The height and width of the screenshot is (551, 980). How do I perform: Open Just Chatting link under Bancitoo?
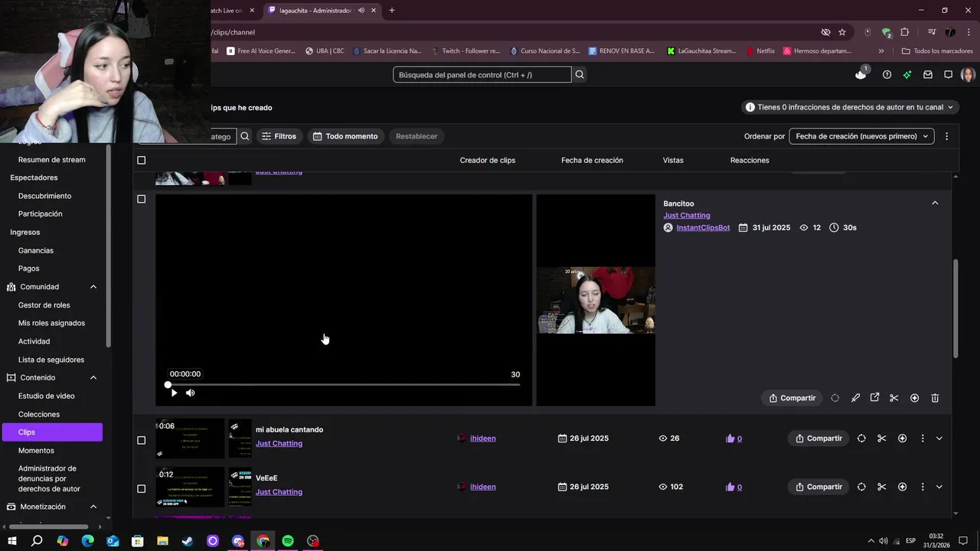click(687, 215)
